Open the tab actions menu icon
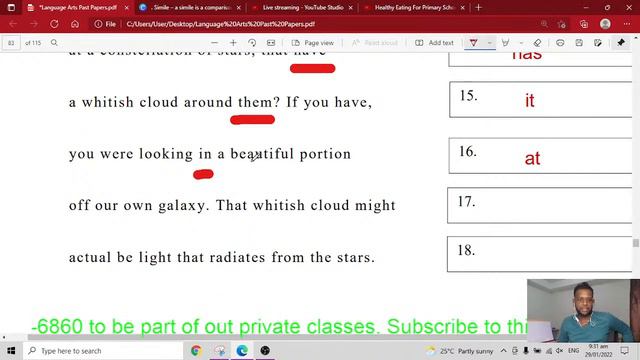This screenshot has width=640, height=360. 11,7
